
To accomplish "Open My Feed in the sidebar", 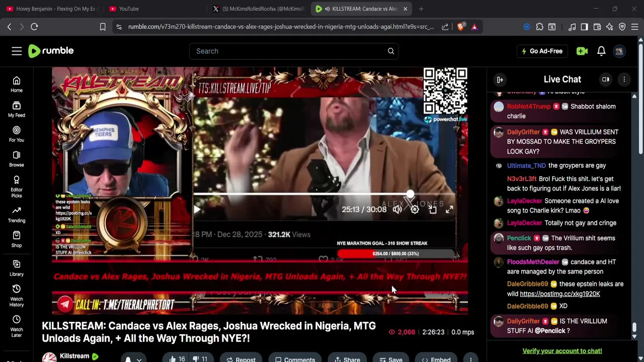I will tap(17, 109).
